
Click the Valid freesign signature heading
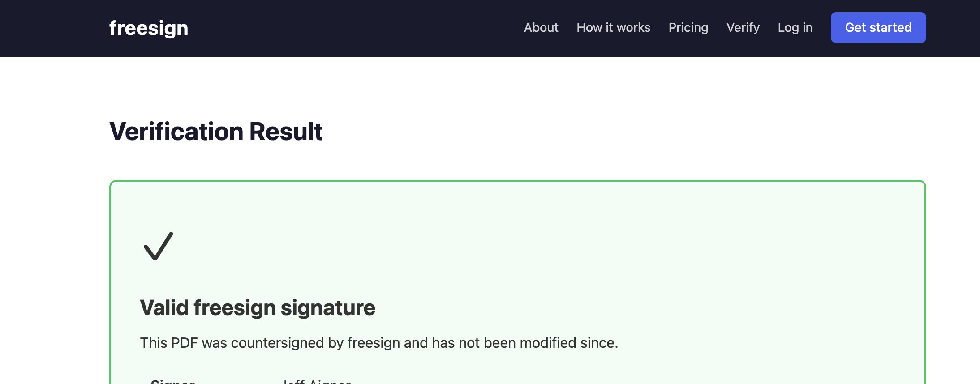258,307
